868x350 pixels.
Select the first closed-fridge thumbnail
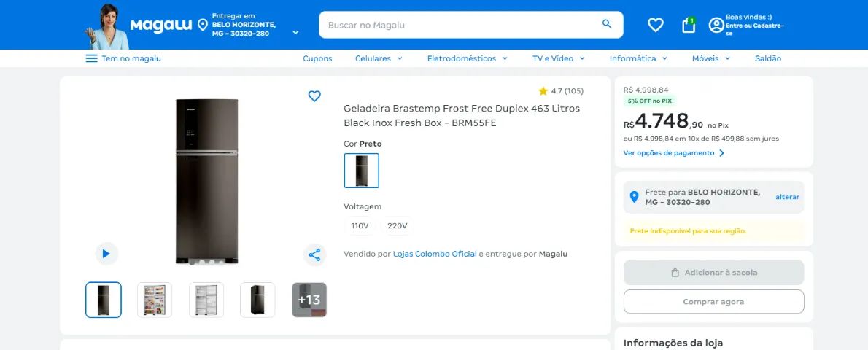104,300
